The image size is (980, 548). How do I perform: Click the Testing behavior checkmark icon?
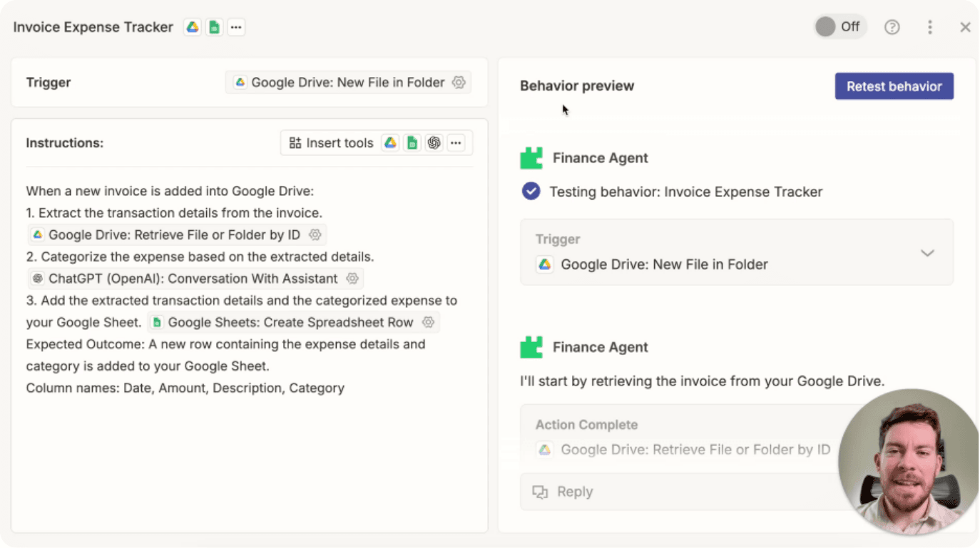pos(531,191)
